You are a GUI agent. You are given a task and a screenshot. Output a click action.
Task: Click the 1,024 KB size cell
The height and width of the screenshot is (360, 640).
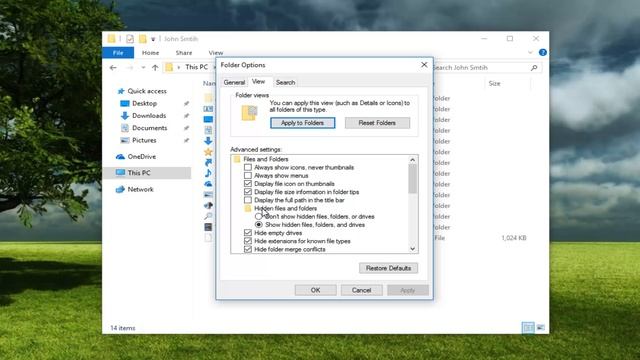point(514,238)
